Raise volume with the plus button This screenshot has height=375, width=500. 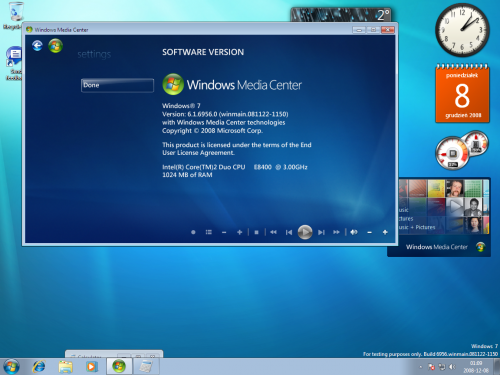coord(385,232)
